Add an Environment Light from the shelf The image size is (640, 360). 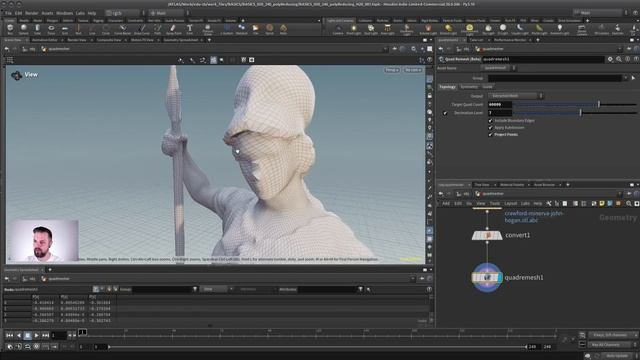click(x=469, y=29)
